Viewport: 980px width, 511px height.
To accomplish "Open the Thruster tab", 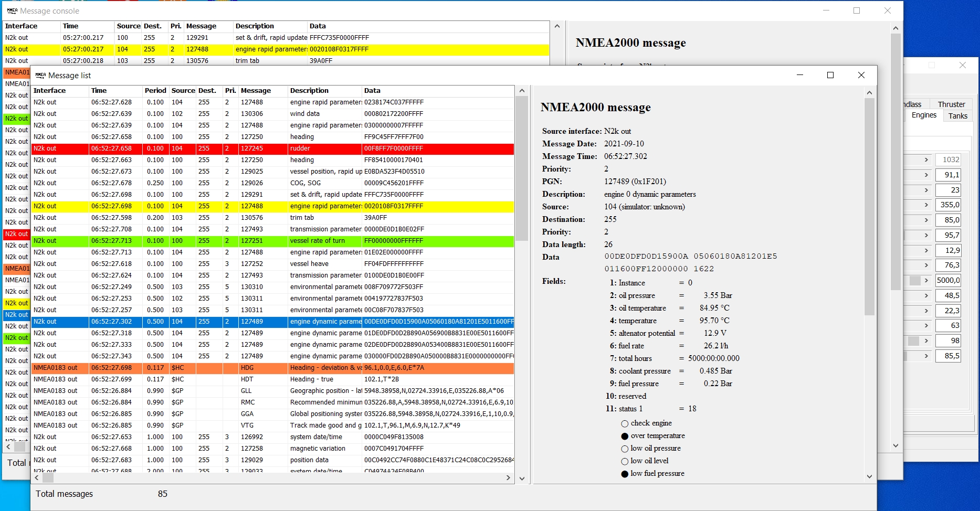I will [x=951, y=104].
